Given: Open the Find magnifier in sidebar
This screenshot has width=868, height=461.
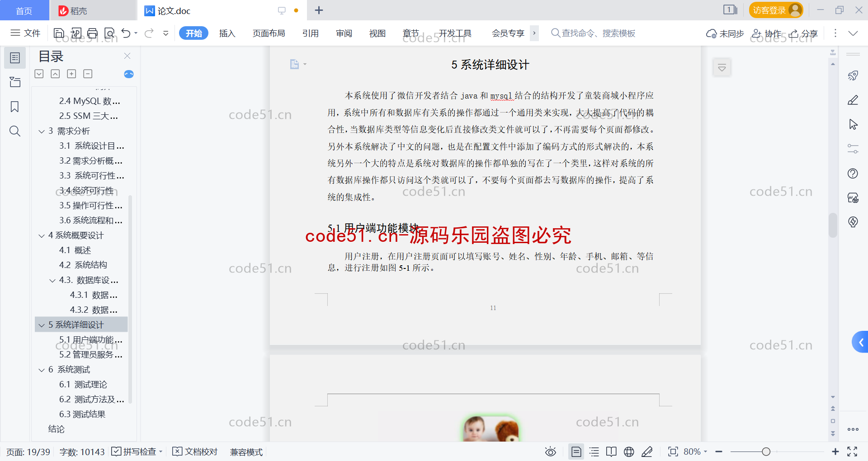Looking at the screenshot, I should click(x=15, y=131).
